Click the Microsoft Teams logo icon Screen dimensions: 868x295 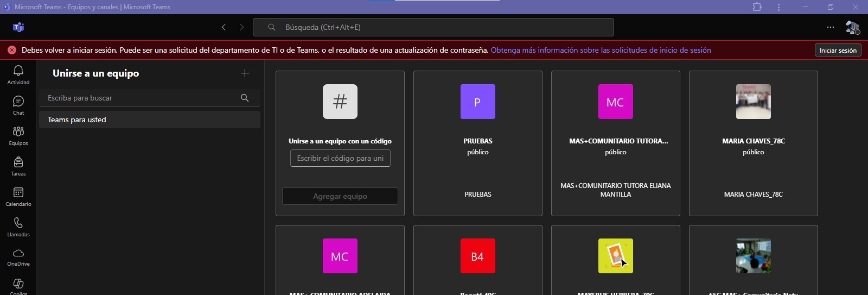tap(18, 27)
